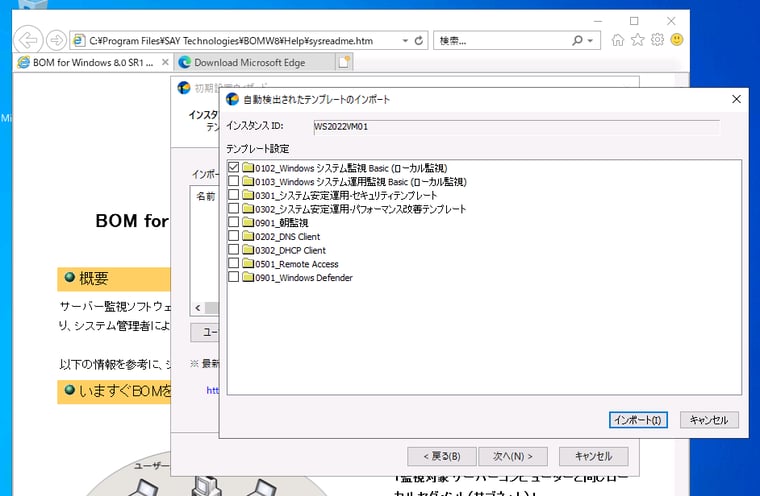Select 0302_システム安定運用-パフォーマンス改善テンプレート row text
Screen dimensions: 760x496
point(361,209)
